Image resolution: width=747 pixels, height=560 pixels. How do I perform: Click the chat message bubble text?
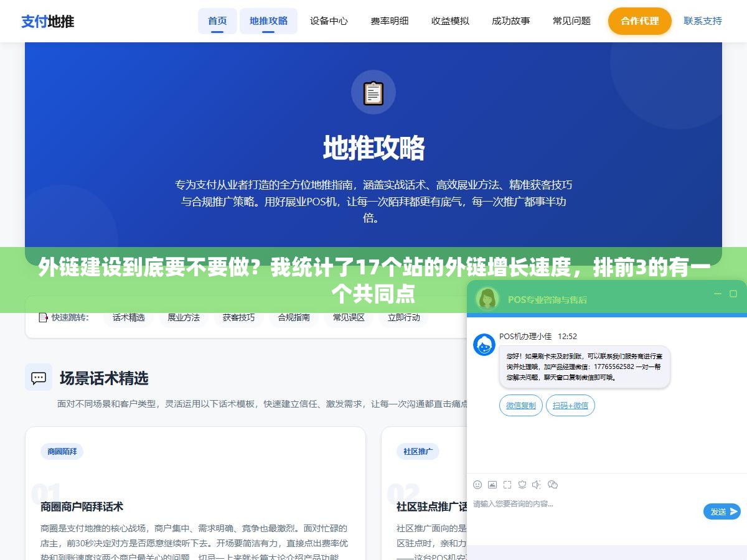tap(585, 366)
